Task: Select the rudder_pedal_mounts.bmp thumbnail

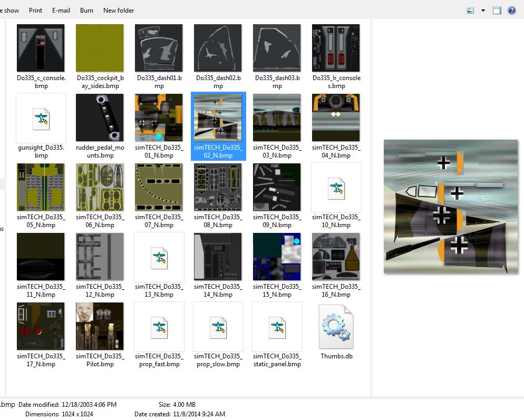Action: coord(100,118)
